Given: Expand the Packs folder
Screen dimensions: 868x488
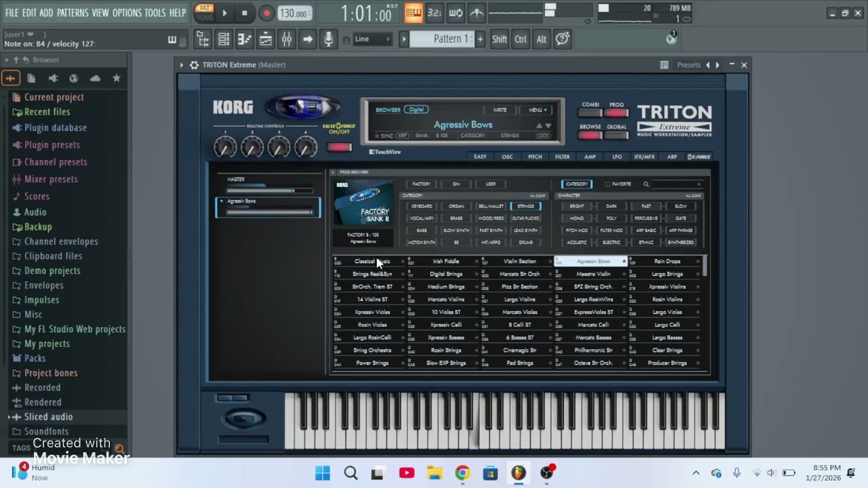Looking at the screenshot, I should tap(35, 358).
